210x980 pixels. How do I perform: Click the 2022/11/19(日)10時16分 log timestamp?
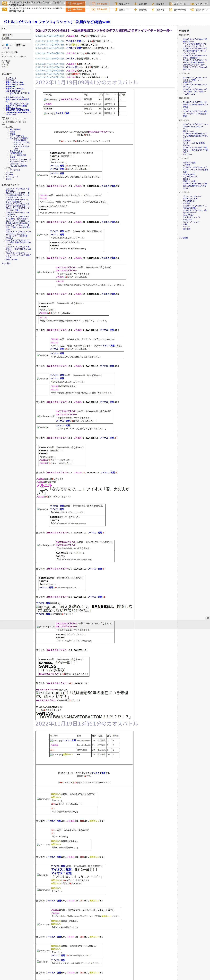pos(50,48)
